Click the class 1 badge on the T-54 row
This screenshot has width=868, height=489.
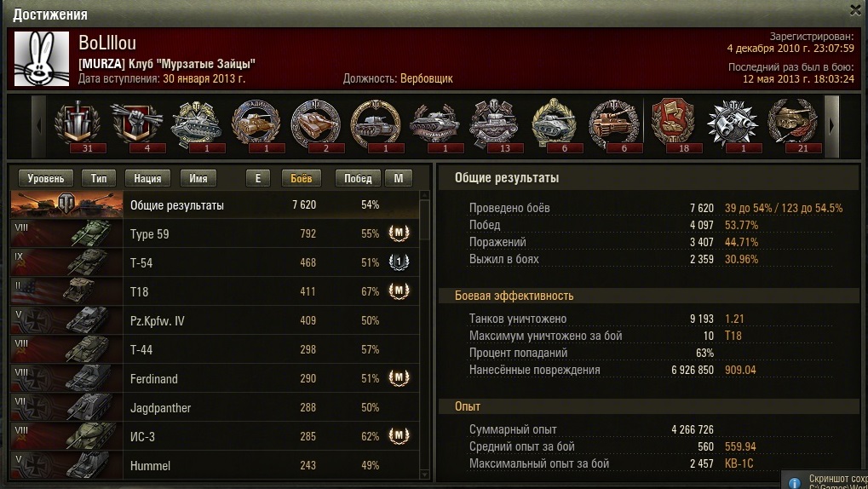point(399,262)
